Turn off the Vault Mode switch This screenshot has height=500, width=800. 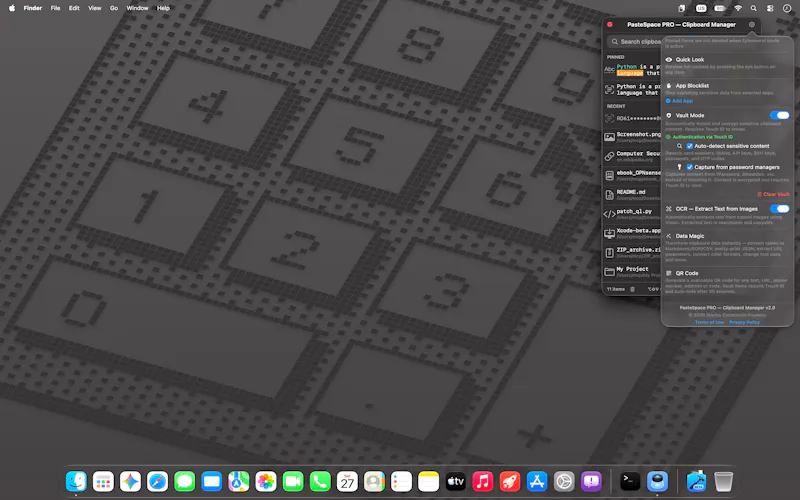pyautogui.click(x=780, y=115)
